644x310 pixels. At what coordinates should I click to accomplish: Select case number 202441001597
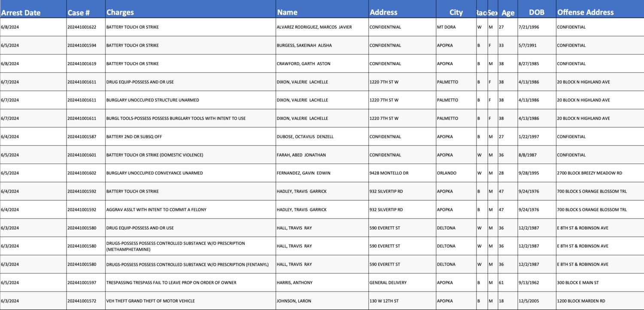82,283
